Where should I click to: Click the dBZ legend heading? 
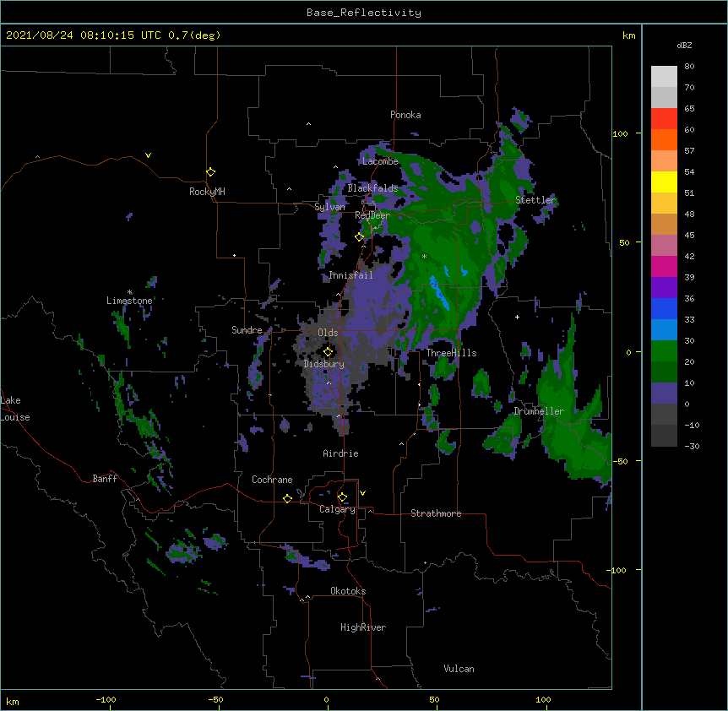(x=684, y=46)
